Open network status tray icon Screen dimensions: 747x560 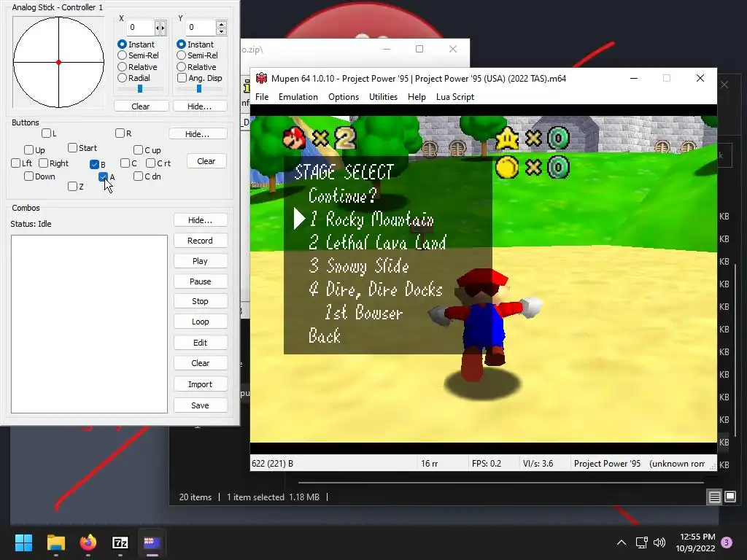(641, 542)
